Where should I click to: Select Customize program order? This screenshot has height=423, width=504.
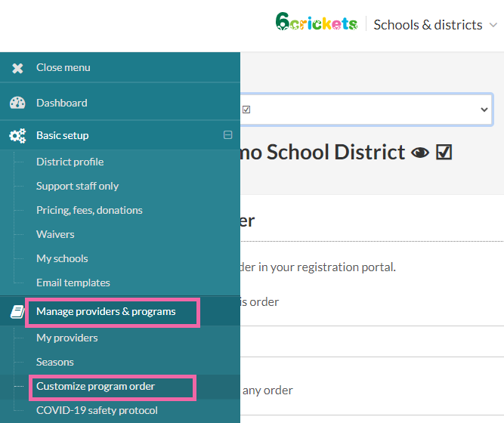(95, 386)
